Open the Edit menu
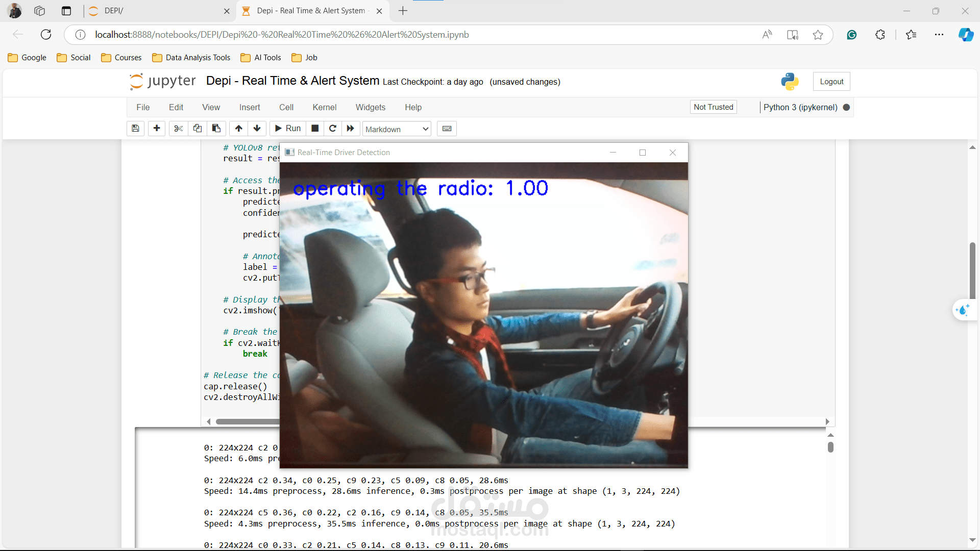Screen dimensions: 980x551 point(176,107)
